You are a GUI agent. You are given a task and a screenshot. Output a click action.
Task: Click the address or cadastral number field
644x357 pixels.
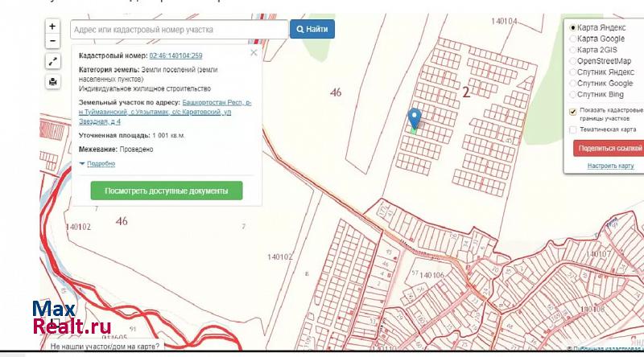pyautogui.click(x=178, y=30)
